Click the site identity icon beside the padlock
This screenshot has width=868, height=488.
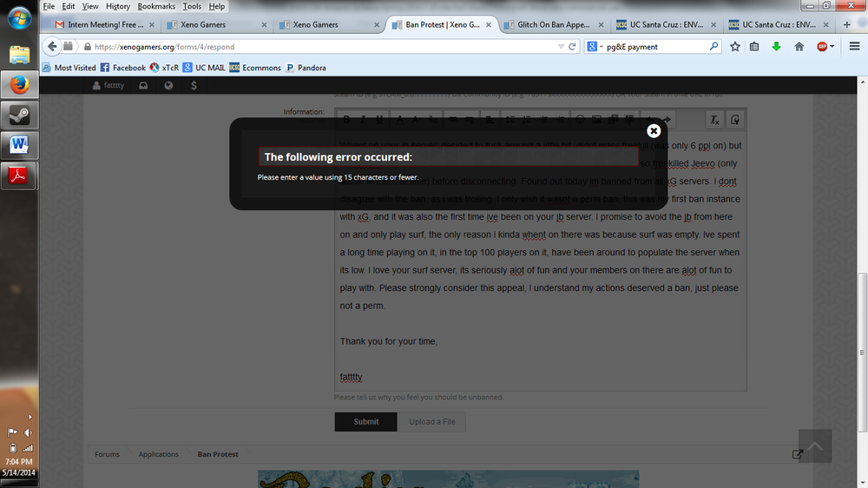[x=68, y=47]
